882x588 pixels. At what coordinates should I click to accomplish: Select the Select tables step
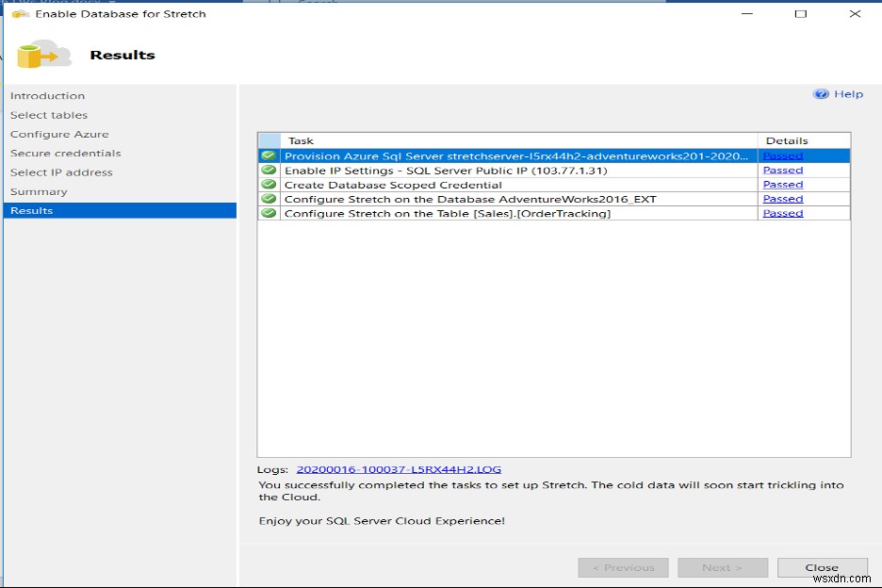[49, 115]
